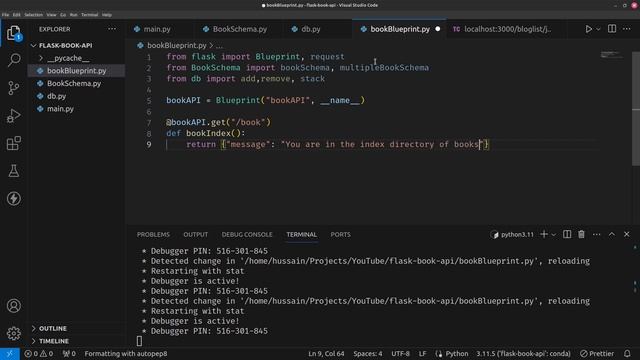The height and width of the screenshot is (360, 640).
Task: Open Explorer views and more actions ellipsis
Action: click(111, 29)
